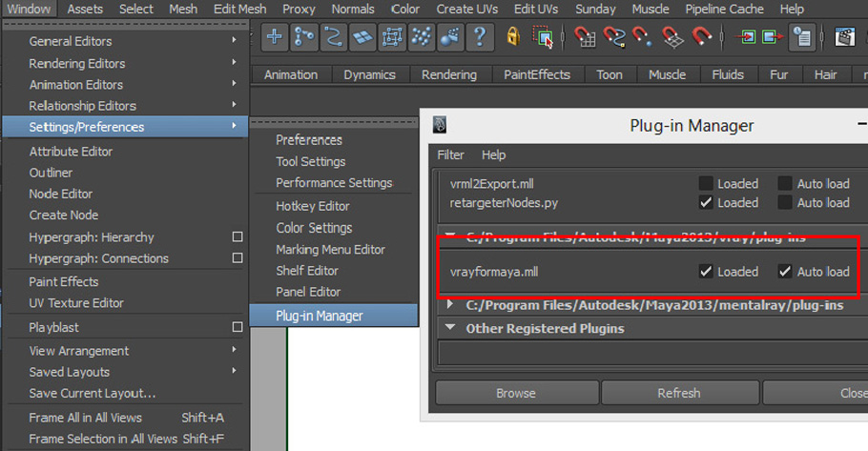Click the render clapperboard icon
This screenshot has width=868, height=451.
pyautogui.click(x=845, y=37)
